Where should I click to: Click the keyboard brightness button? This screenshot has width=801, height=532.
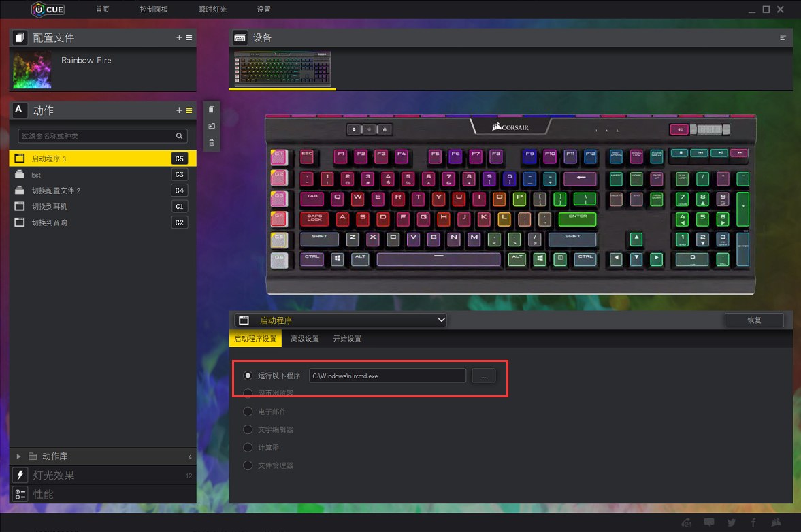370,130
